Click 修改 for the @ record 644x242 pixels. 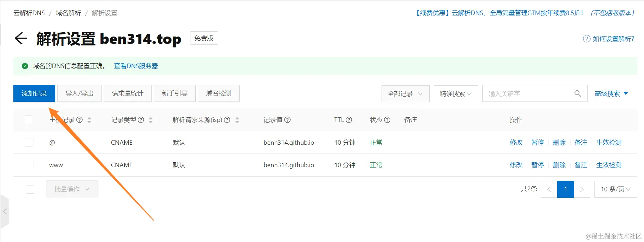tap(516, 142)
